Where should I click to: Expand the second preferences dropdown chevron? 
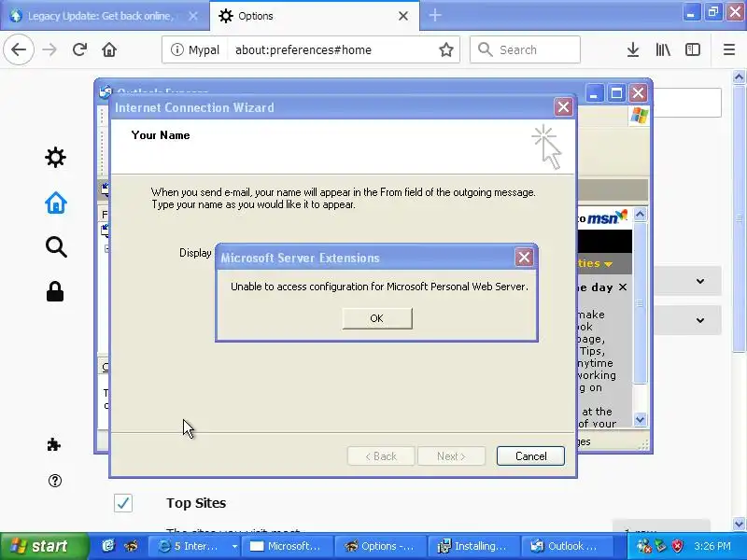tap(699, 320)
